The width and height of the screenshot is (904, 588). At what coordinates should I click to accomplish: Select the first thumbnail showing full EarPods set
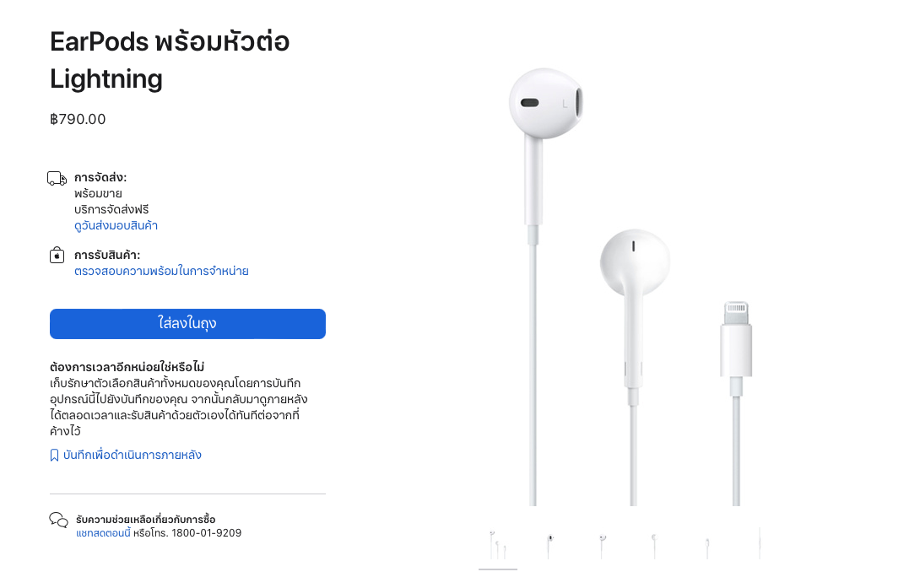pos(498,545)
